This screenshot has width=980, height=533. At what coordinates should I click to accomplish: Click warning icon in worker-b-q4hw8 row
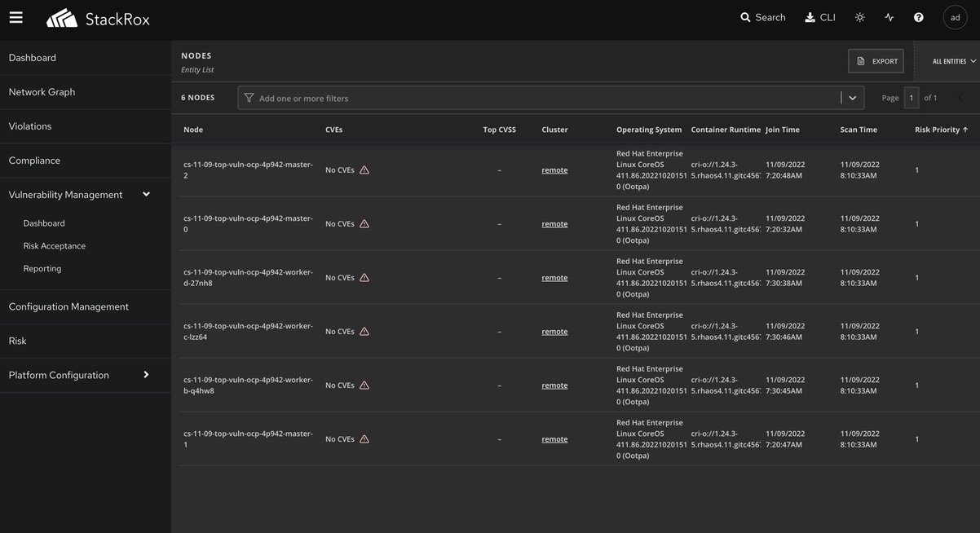coord(364,385)
